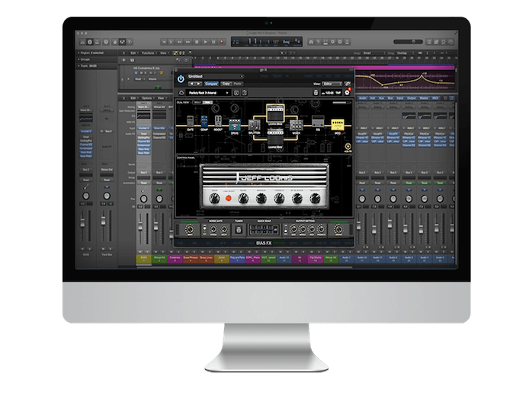Click the Logic transport Stop button
Viewport: 532px width, 399px height.
pyautogui.click(x=197, y=42)
